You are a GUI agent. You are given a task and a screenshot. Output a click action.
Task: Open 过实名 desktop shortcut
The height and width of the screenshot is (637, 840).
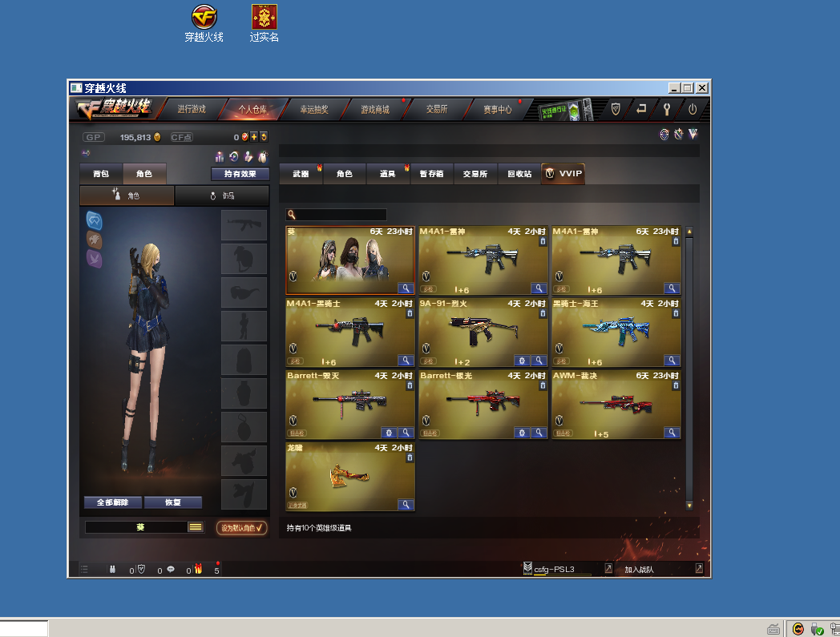coord(265,23)
